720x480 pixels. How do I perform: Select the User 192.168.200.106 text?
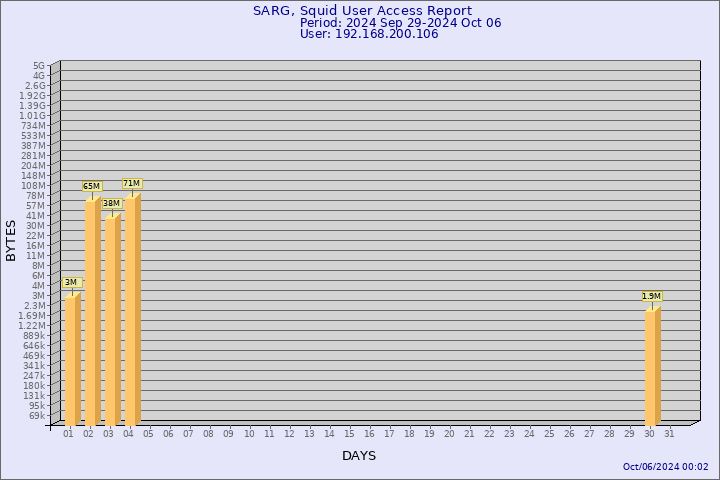click(x=369, y=34)
